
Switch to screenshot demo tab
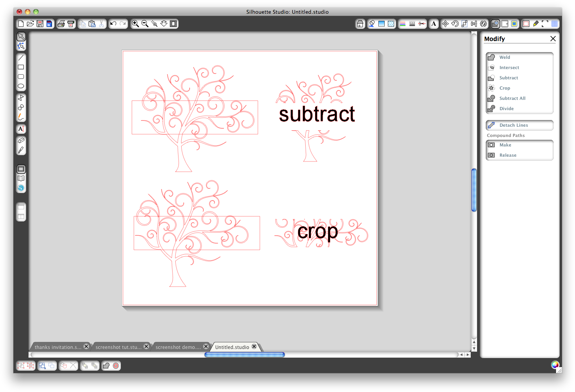(178, 347)
